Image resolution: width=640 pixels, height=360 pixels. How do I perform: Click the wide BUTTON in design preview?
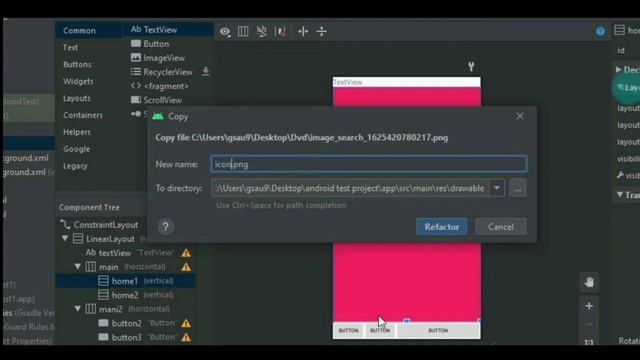point(438,330)
